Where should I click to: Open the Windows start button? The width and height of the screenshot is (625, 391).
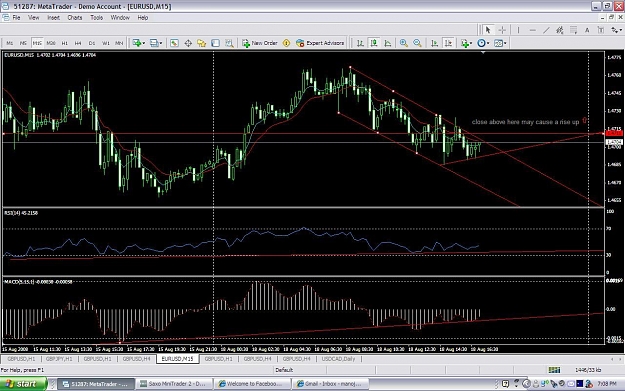[x=23, y=384]
